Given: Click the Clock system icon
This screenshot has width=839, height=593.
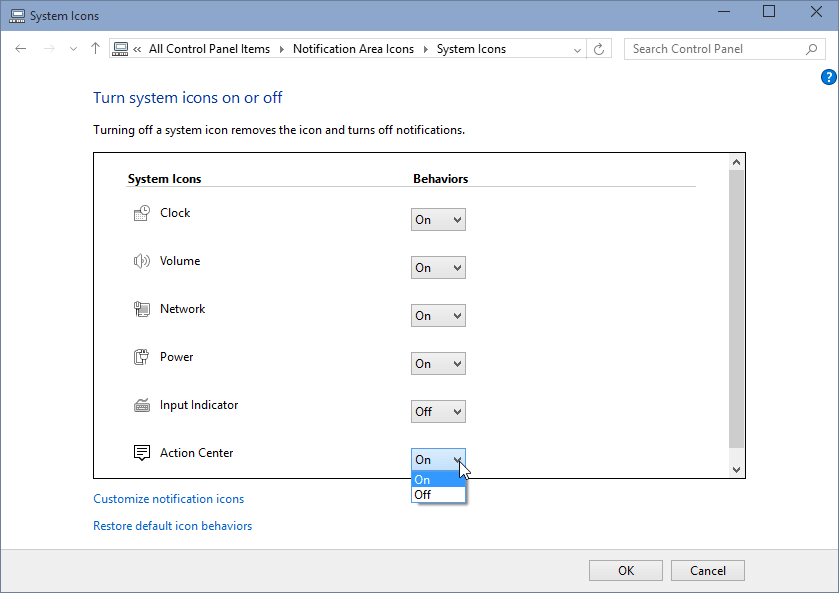Looking at the screenshot, I should pyautogui.click(x=141, y=213).
